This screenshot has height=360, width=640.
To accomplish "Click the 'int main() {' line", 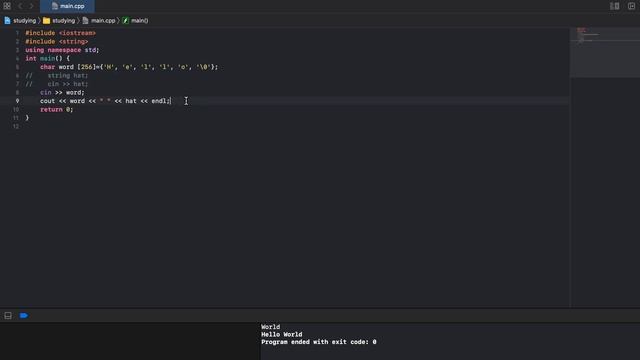I will pyautogui.click(x=47, y=58).
